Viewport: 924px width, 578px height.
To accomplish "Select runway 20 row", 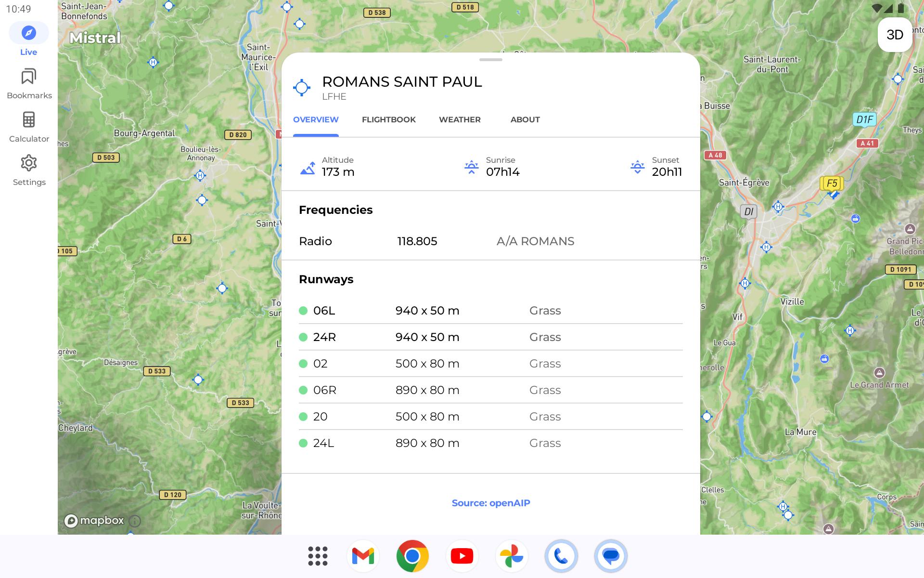I will pyautogui.click(x=491, y=417).
